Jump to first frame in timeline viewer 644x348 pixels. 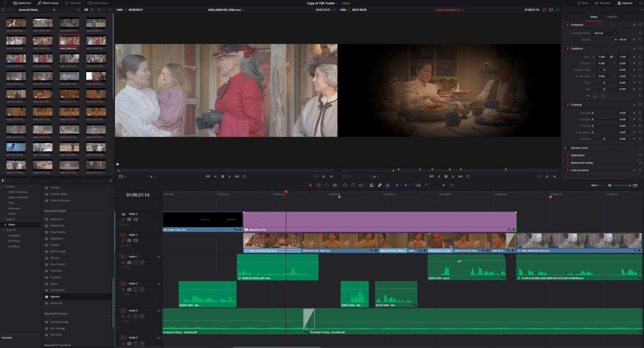431,176
